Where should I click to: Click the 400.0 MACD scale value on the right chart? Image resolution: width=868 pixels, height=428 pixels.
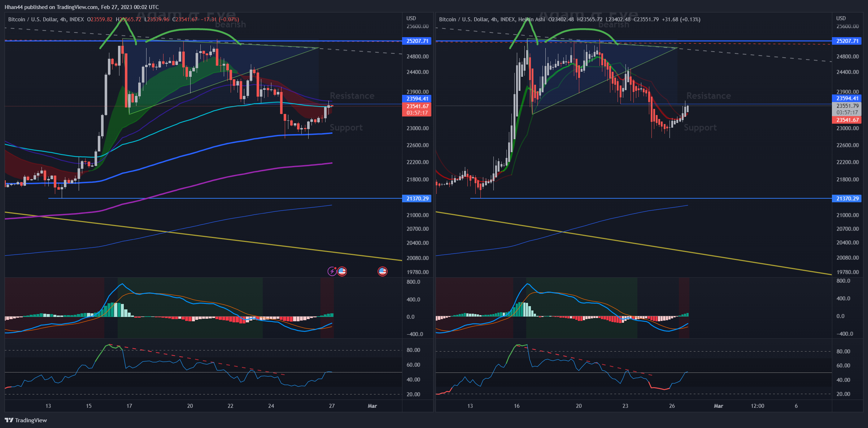coord(843,299)
